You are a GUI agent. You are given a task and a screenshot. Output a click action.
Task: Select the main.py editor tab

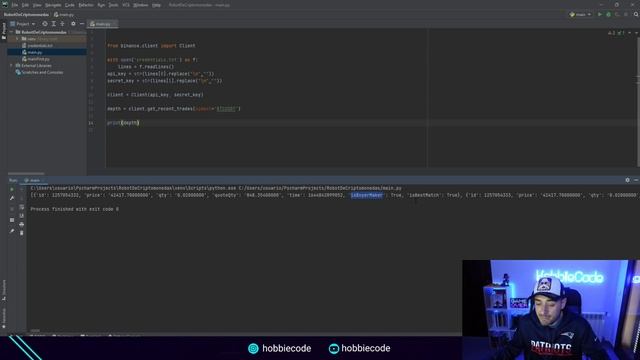tap(102, 24)
